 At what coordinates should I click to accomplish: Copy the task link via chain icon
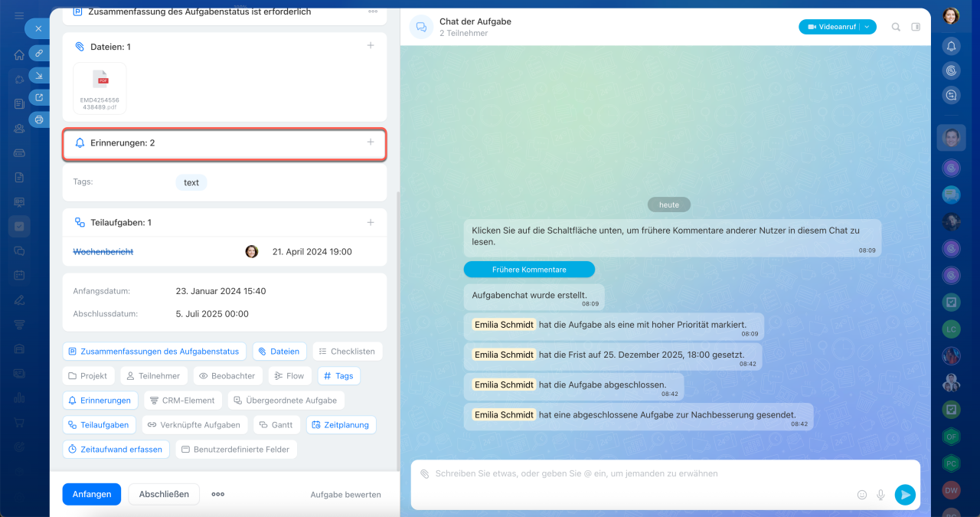(x=39, y=53)
